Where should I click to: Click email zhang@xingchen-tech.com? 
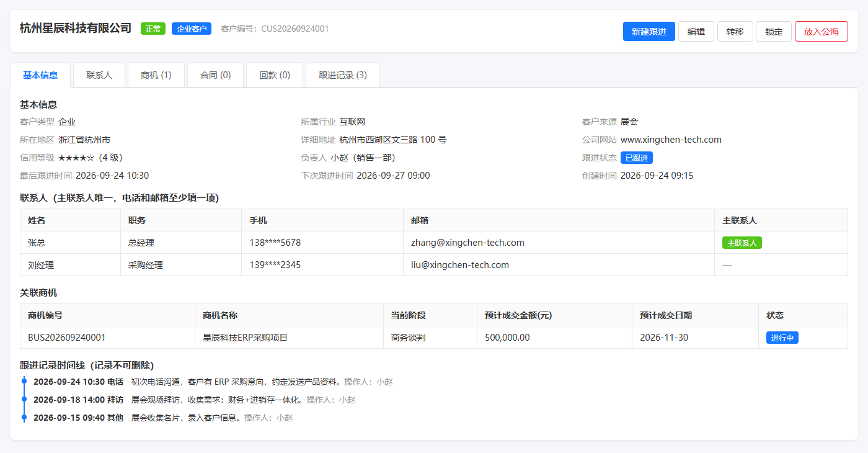pyautogui.click(x=467, y=243)
